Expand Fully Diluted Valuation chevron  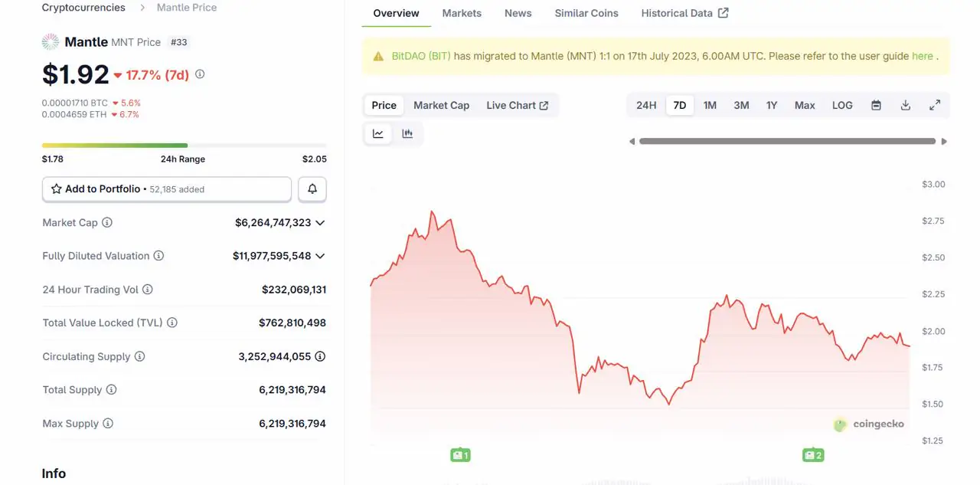tap(320, 256)
